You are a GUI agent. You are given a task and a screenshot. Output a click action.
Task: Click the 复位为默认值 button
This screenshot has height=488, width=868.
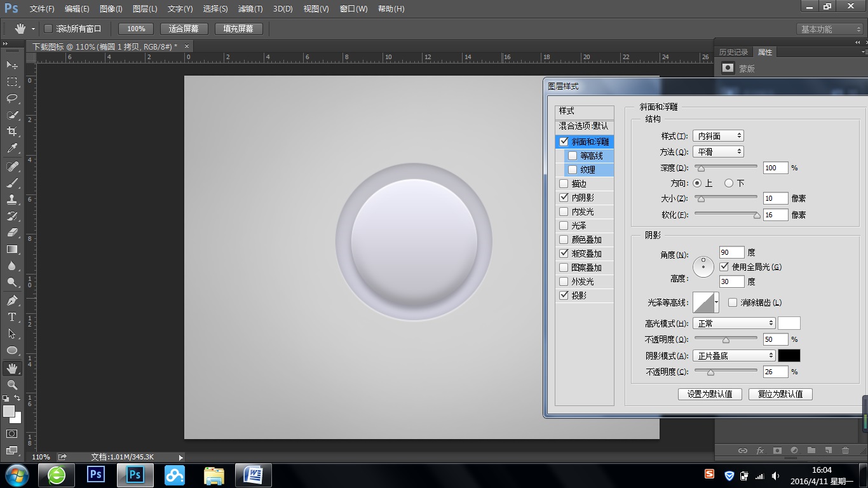(x=780, y=394)
